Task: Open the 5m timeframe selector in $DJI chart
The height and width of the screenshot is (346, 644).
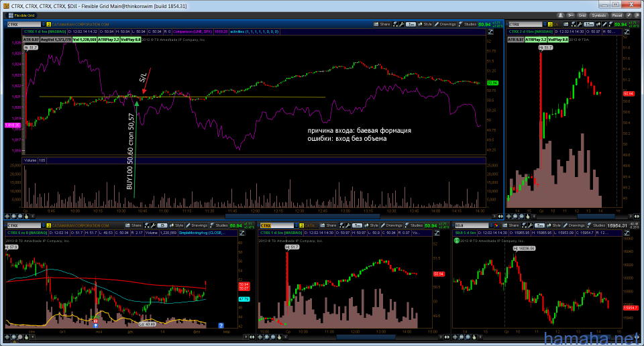Action: [x=539, y=225]
